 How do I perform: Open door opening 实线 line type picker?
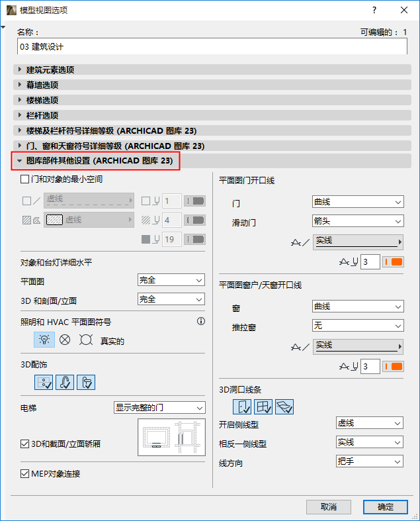click(358, 242)
